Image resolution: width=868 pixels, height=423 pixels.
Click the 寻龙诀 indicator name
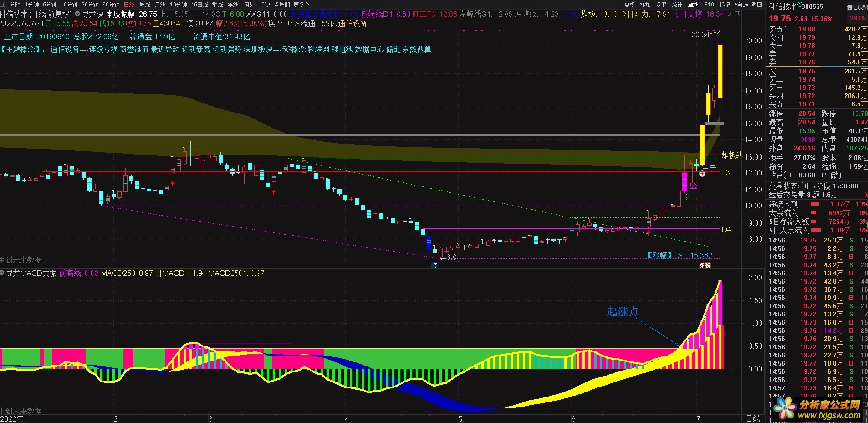[92, 15]
